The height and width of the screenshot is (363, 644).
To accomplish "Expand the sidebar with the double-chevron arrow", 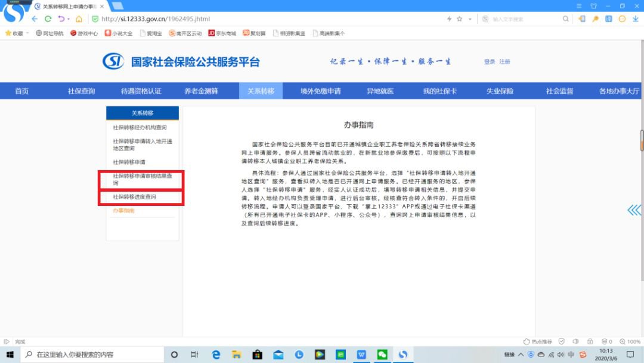I will (x=634, y=210).
